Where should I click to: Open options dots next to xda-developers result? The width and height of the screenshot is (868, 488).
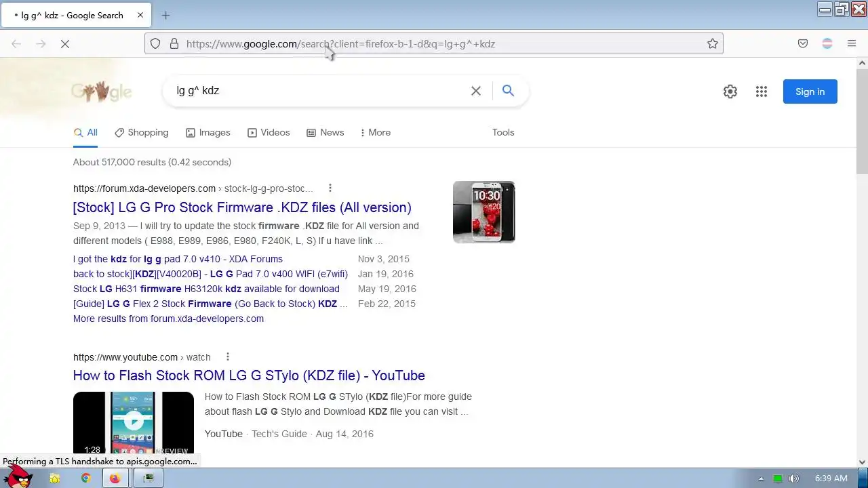coord(330,188)
